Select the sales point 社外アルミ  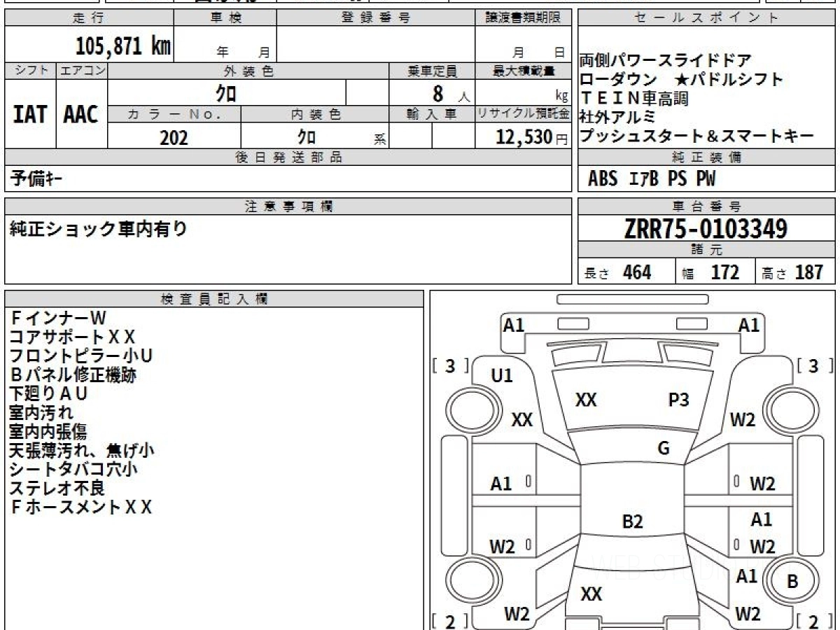617,117
